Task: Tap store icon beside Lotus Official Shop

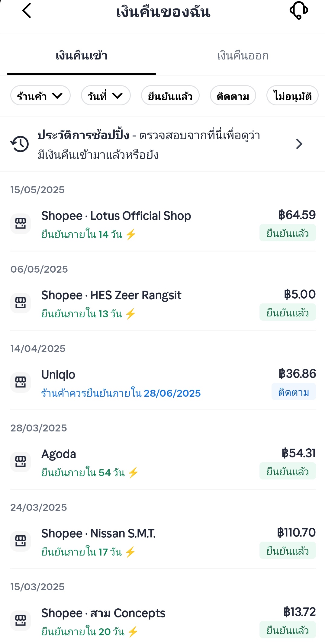Action: click(x=21, y=224)
